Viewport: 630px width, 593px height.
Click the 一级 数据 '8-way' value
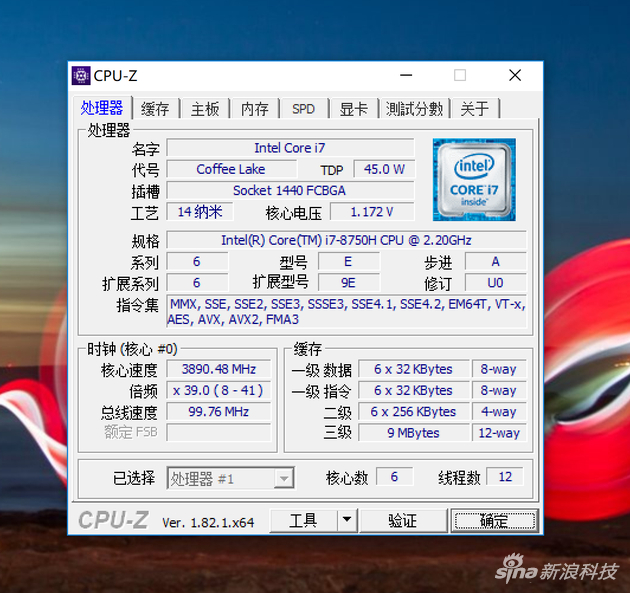[x=499, y=369]
